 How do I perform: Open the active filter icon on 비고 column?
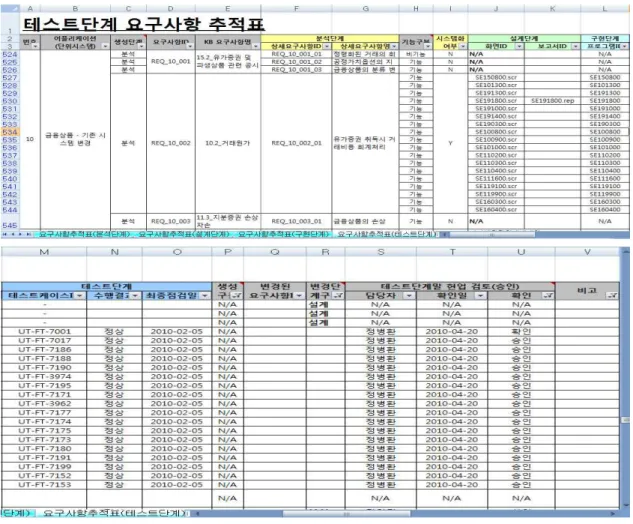[x=612, y=296]
